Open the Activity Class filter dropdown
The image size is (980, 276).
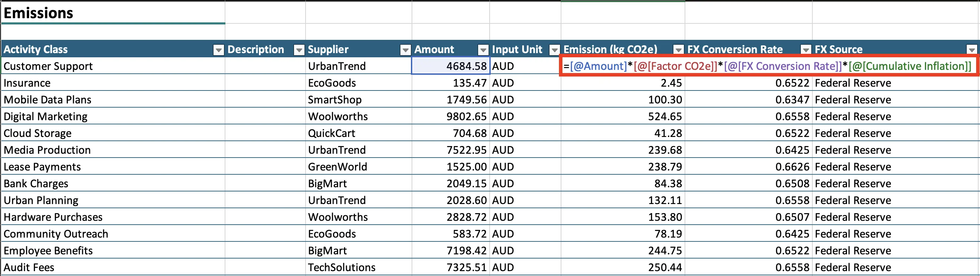tap(218, 50)
